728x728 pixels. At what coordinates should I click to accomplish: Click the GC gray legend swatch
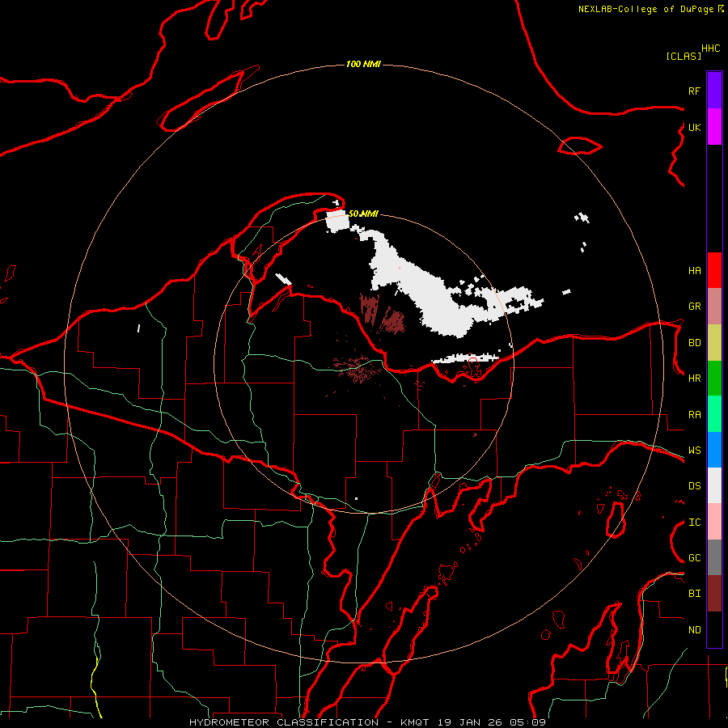click(x=714, y=557)
